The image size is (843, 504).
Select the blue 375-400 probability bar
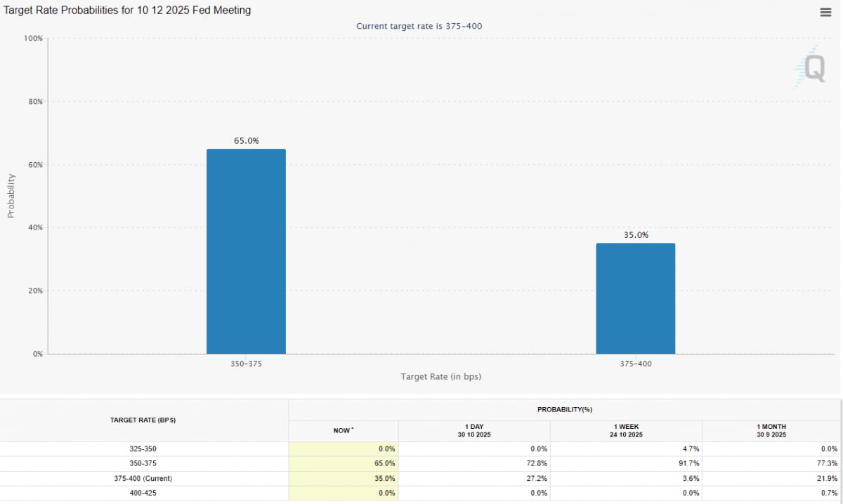tap(635, 298)
